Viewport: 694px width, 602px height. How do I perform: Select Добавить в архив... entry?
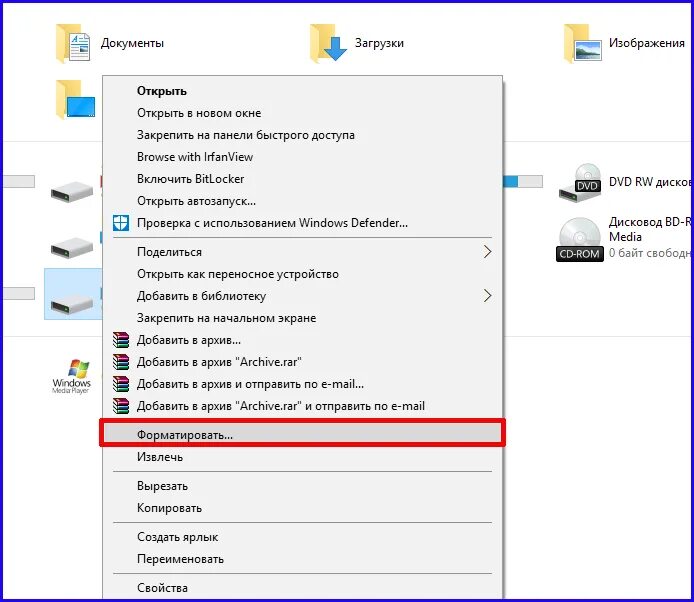(x=303, y=340)
